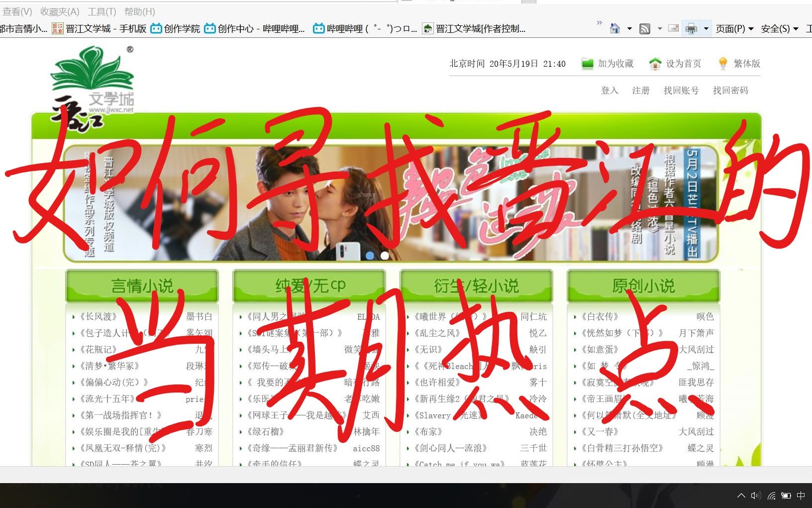Select the second banner carousel dot
The image size is (812, 508).
385,255
